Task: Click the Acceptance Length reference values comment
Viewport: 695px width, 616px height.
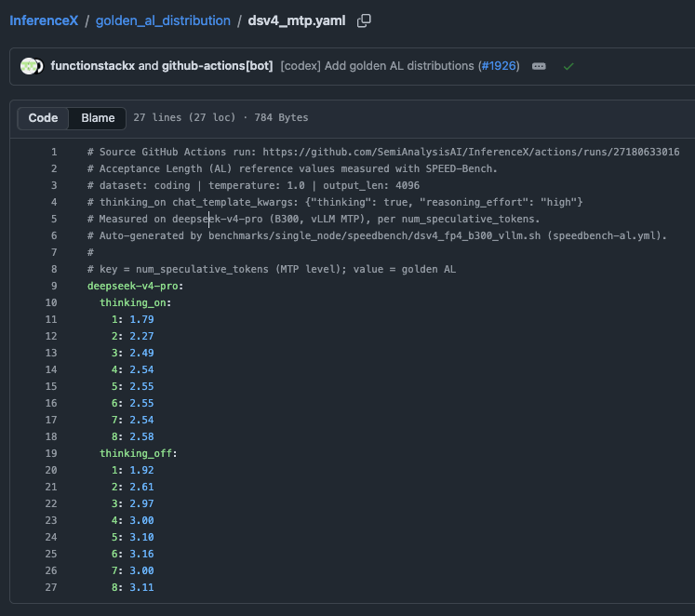Action: [x=292, y=168]
